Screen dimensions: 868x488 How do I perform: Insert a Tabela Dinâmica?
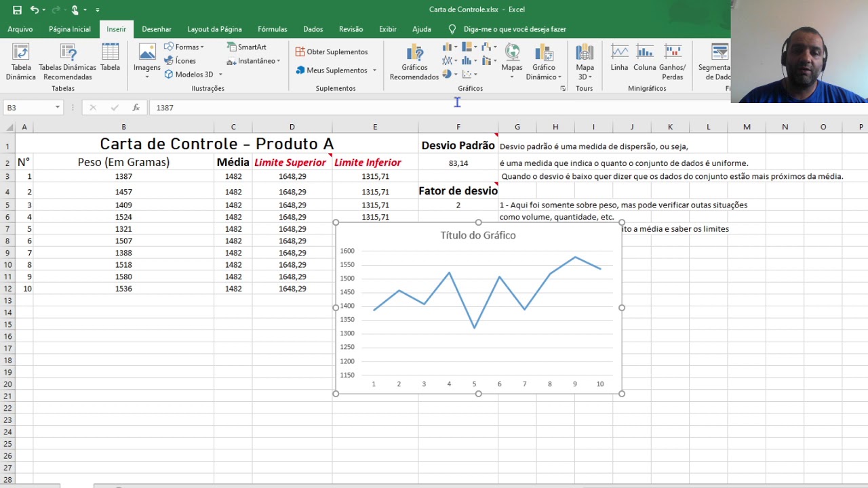tap(21, 62)
